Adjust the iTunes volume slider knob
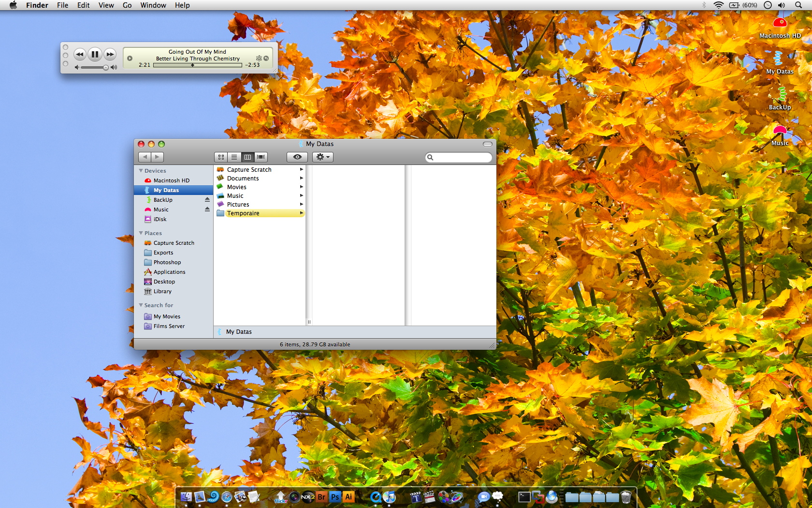Image resolution: width=812 pixels, height=508 pixels. click(x=106, y=68)
